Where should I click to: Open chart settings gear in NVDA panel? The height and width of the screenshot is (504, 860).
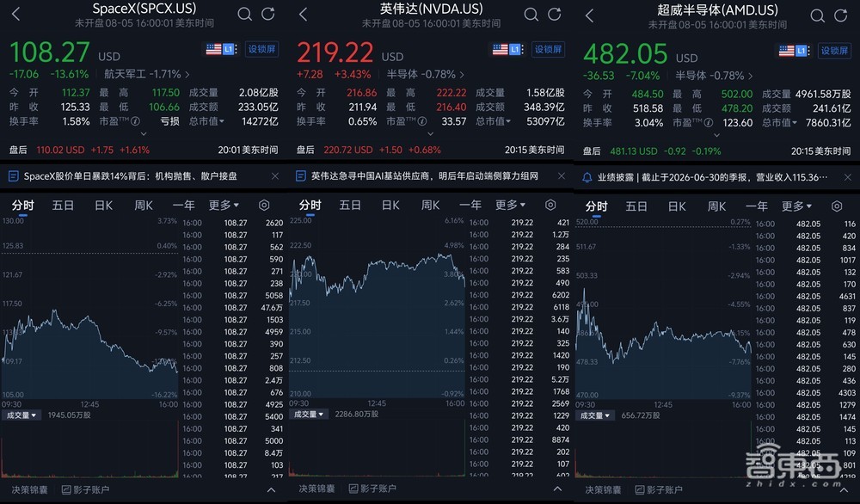550,205
